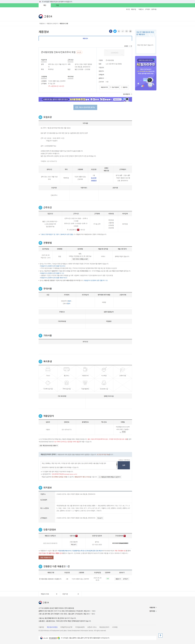Print the job posting
The width and height of the screenshot is (195, 644).
coord(130,31)
